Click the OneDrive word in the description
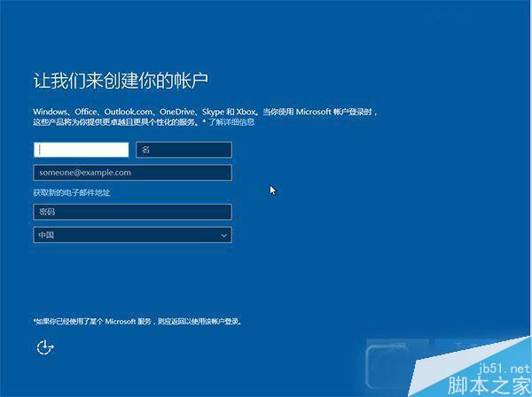The image size is (532, 397). (179, 111)
